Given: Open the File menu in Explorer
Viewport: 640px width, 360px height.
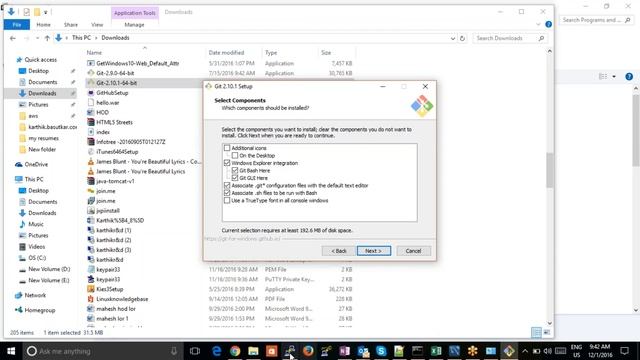Looking at the screenshot, I should tap(17, 25).
